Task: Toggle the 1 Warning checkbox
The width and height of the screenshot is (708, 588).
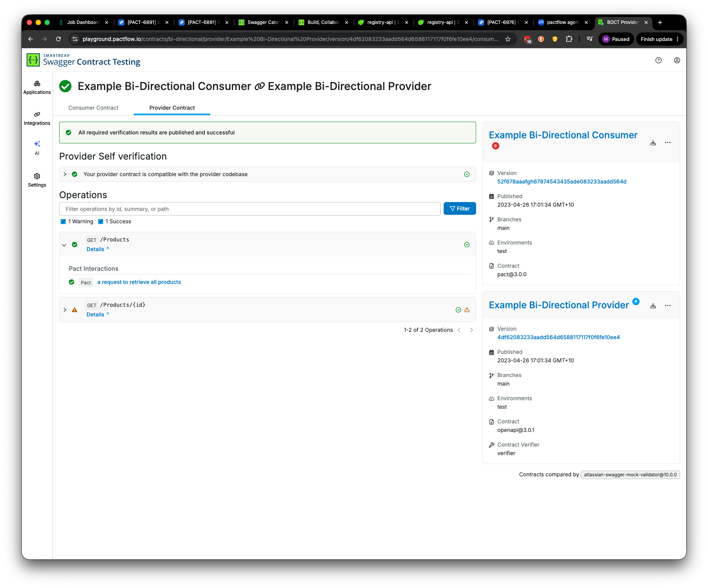Action: pyautogui.click(x=63, y=221)
